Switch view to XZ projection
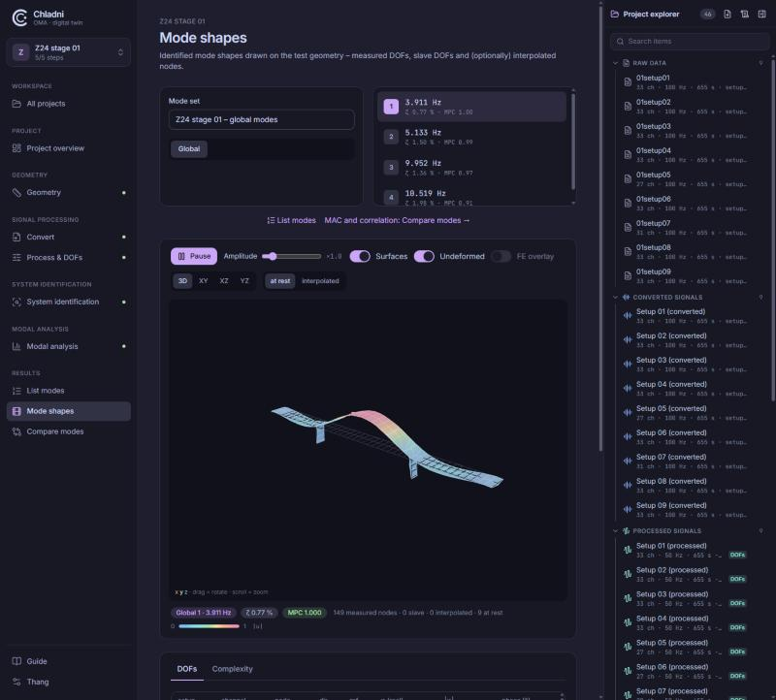The height and width of the screenshot is (700, 776). tap(224, 281)
